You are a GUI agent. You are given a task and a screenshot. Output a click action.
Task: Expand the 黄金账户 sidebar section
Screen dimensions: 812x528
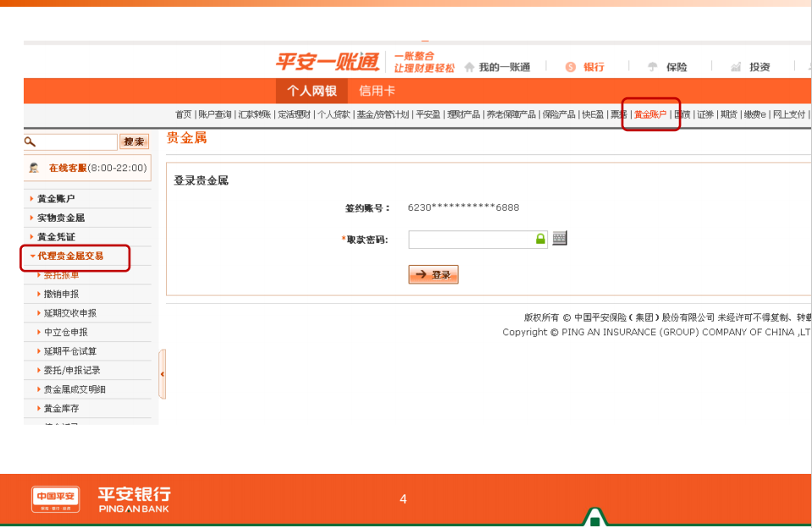[x=56, y=199]
